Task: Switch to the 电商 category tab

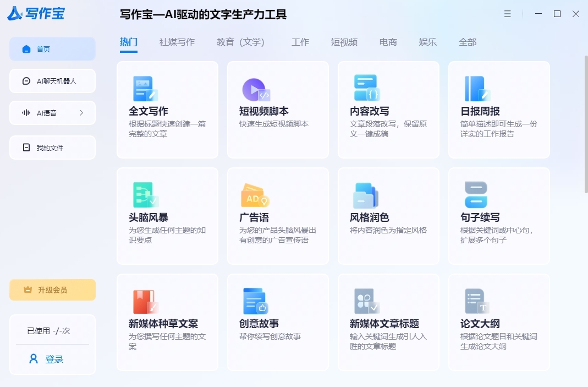Action: point(388,41)
